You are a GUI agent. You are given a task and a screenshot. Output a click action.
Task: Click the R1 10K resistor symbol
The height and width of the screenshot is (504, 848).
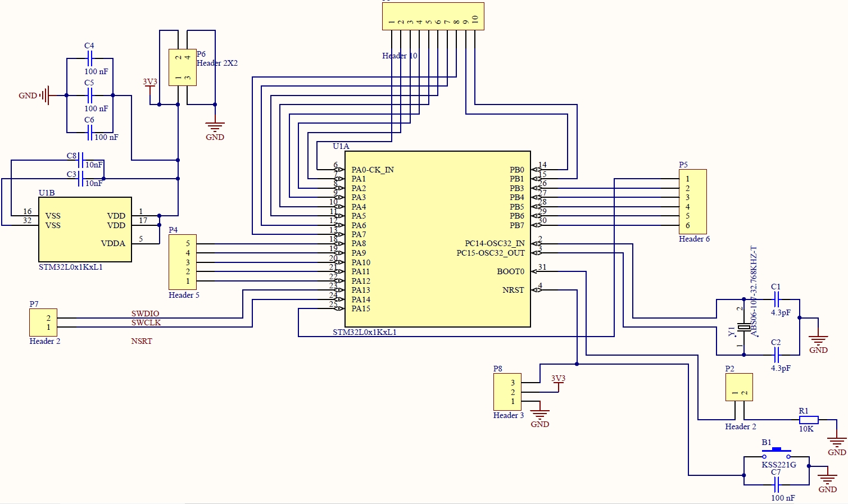point(809,420)
